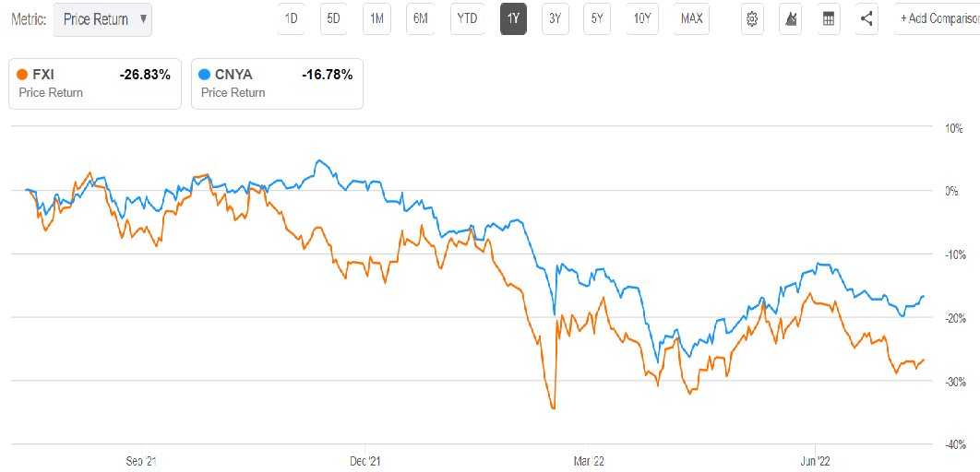980x472 pixels.
Task: Click the mountain chart-type icon
Action: point(791,18)
